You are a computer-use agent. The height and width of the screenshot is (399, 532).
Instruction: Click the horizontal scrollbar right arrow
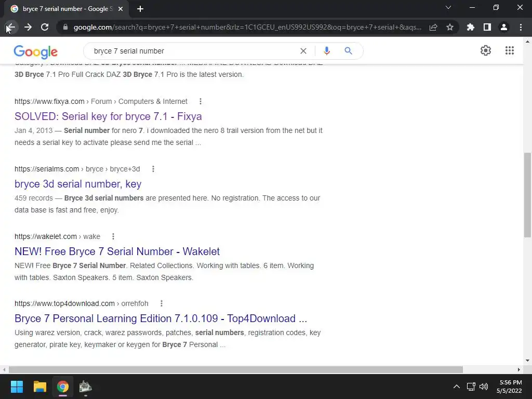[x=519, y=369]
